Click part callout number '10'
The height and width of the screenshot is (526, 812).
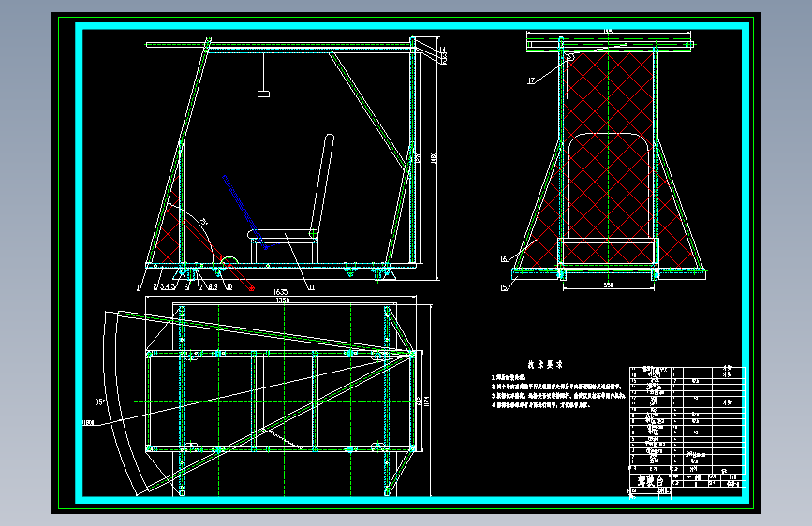click(229, 286)
